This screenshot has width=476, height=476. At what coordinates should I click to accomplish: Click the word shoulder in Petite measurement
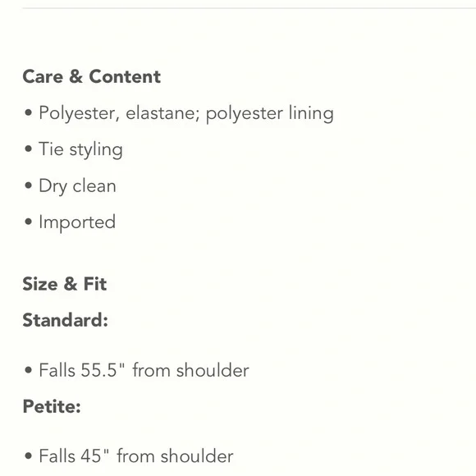click(197, 456)
